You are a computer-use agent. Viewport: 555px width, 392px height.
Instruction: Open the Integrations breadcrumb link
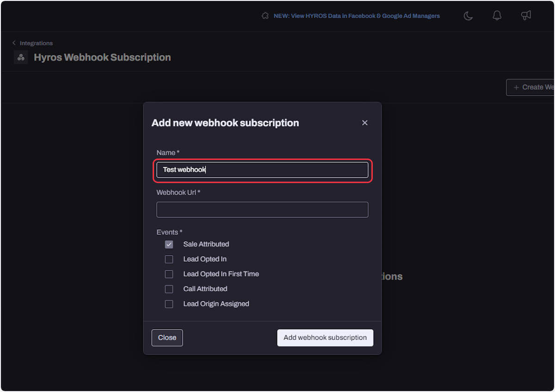pyautogui.click(x=36, y=43)
